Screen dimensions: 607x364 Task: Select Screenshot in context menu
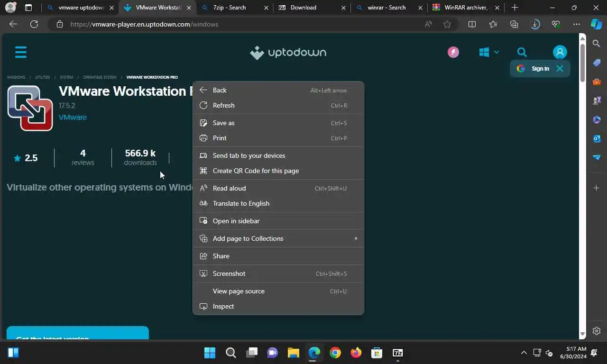coord(278,273)
